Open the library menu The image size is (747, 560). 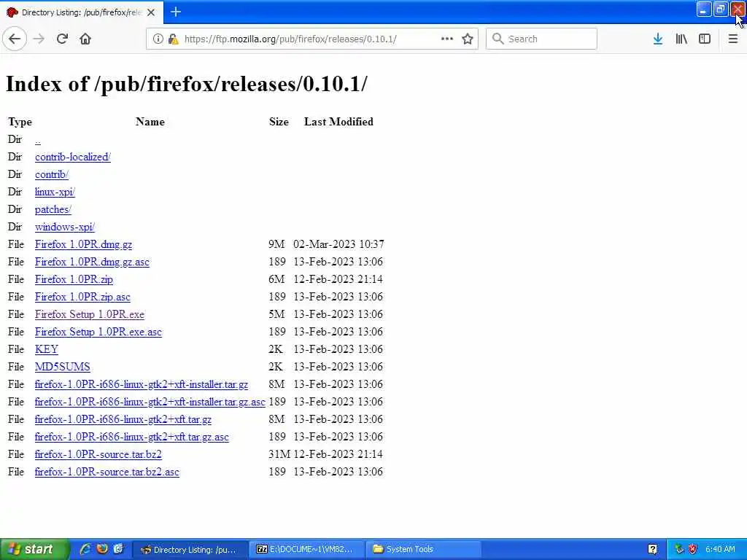(681, 39)
